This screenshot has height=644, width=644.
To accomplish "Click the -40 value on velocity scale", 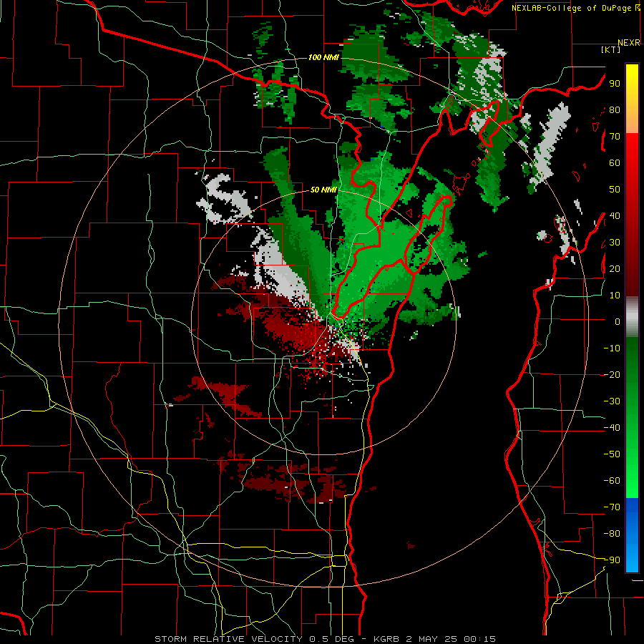I will pos(612,428).
